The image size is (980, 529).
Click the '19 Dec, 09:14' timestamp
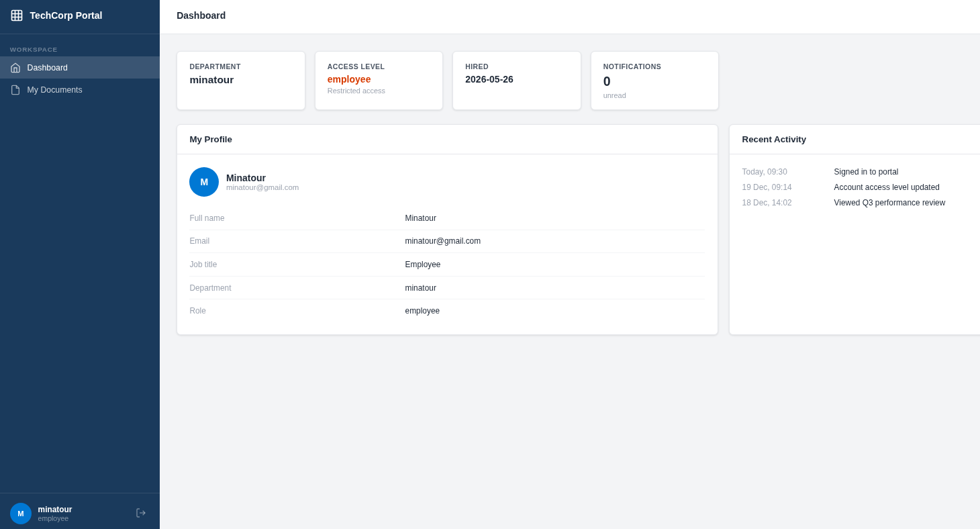click(x=767, y=187)
